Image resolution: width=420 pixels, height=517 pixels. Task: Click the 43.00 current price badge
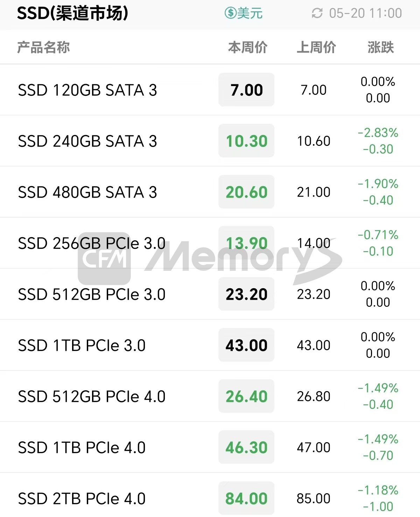pyautogui.click(x=246, y=345)
